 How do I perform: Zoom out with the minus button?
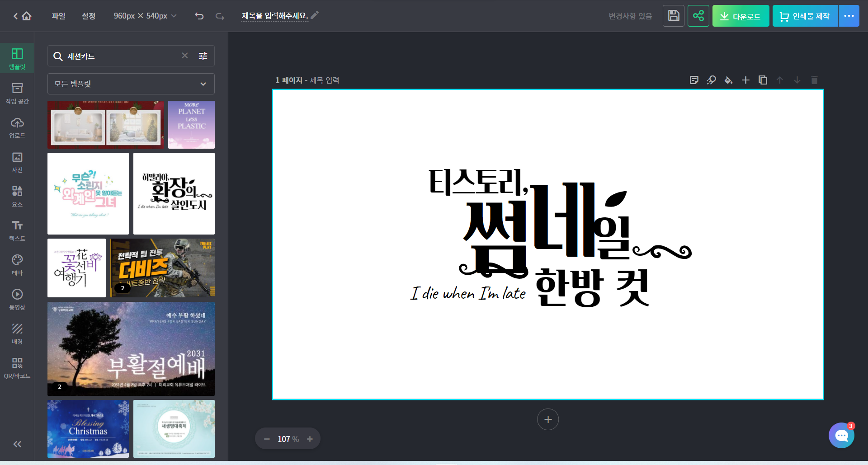click(267, 439)
